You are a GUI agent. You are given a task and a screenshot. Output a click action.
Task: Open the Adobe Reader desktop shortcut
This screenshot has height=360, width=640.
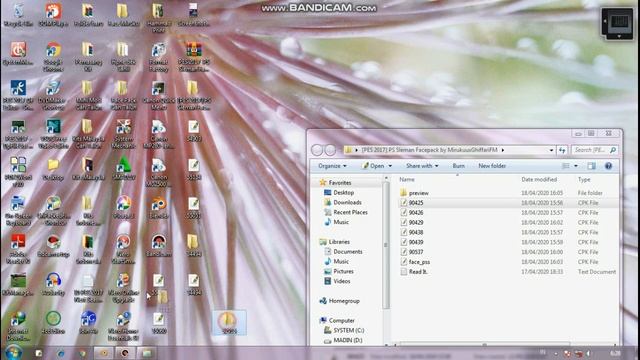pos(18,248)
